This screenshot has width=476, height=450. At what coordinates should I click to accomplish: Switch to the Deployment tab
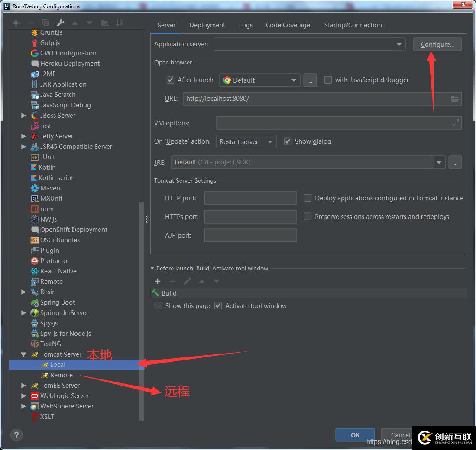click(x=207, y=25)
